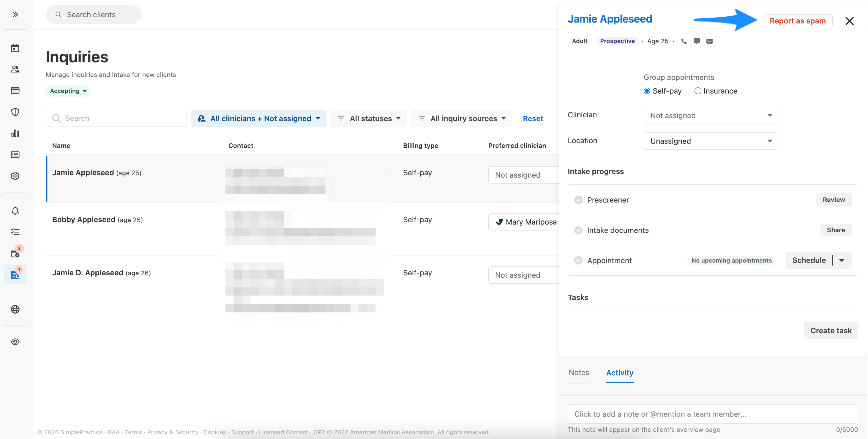This screenshot has width=868, height=439.
Task: Expand the Schedule button dropdown arrow
Action: tap(842, 260)
